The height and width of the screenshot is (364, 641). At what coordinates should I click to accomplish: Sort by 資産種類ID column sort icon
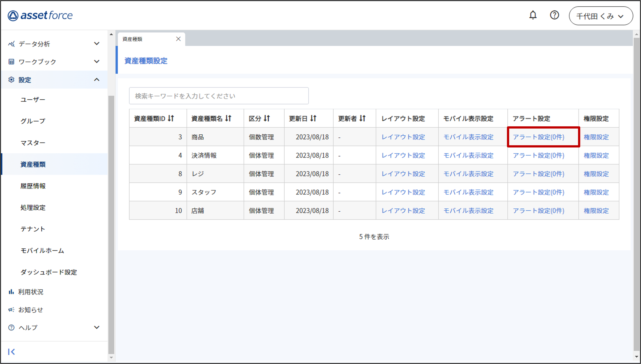pos(171,118)
